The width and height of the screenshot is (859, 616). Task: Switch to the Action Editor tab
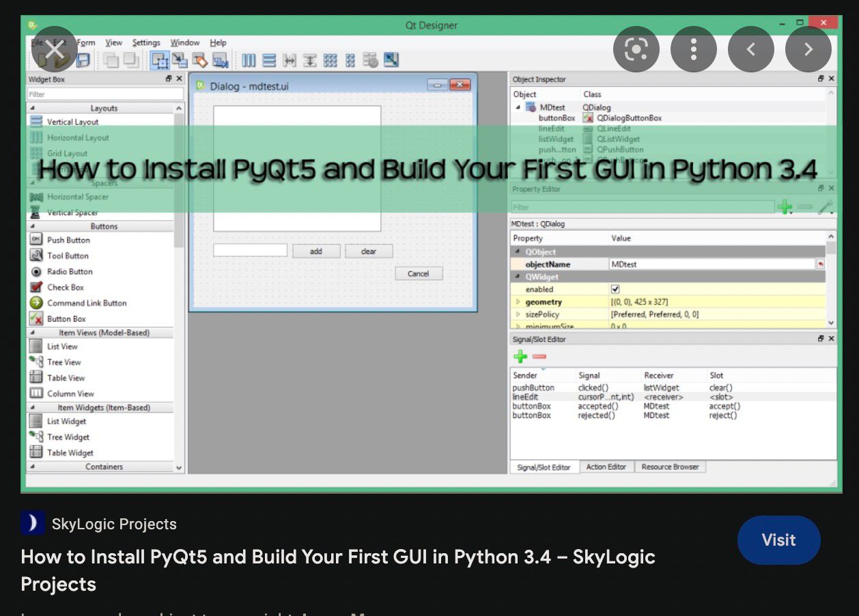click(x=606, y=467)
